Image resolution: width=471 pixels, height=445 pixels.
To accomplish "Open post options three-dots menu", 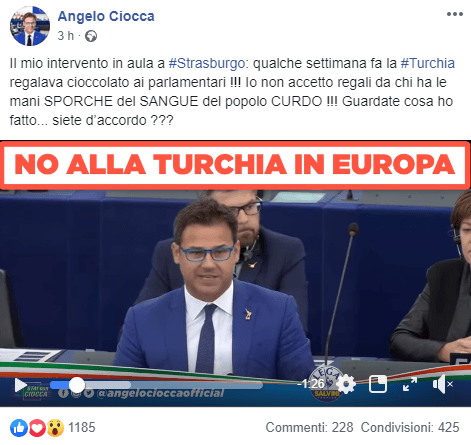I will tap(455, 14).
